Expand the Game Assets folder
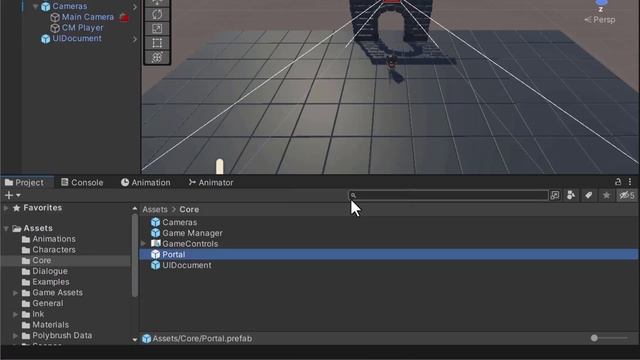640x360 pixels. pos(15,293)
